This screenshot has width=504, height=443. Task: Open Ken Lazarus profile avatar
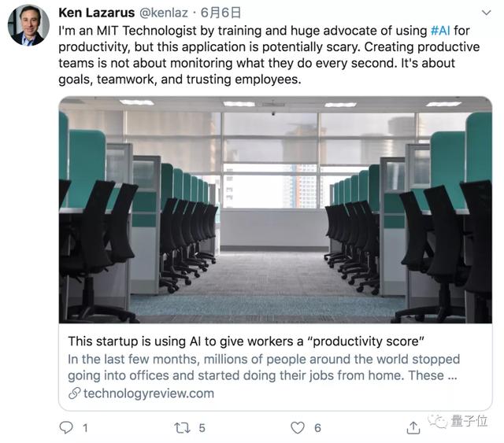(28, 25)
